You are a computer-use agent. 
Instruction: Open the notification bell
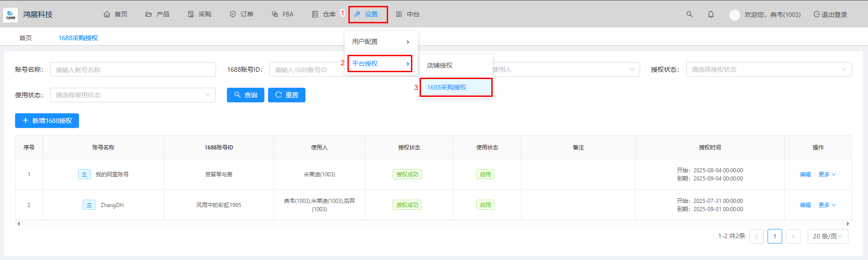[x=711, y=14]
